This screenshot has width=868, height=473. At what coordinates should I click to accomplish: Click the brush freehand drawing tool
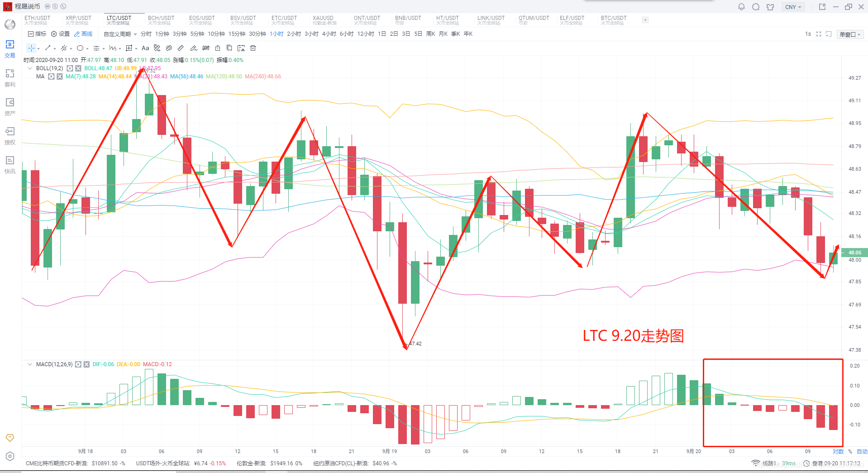click(194, 48)
